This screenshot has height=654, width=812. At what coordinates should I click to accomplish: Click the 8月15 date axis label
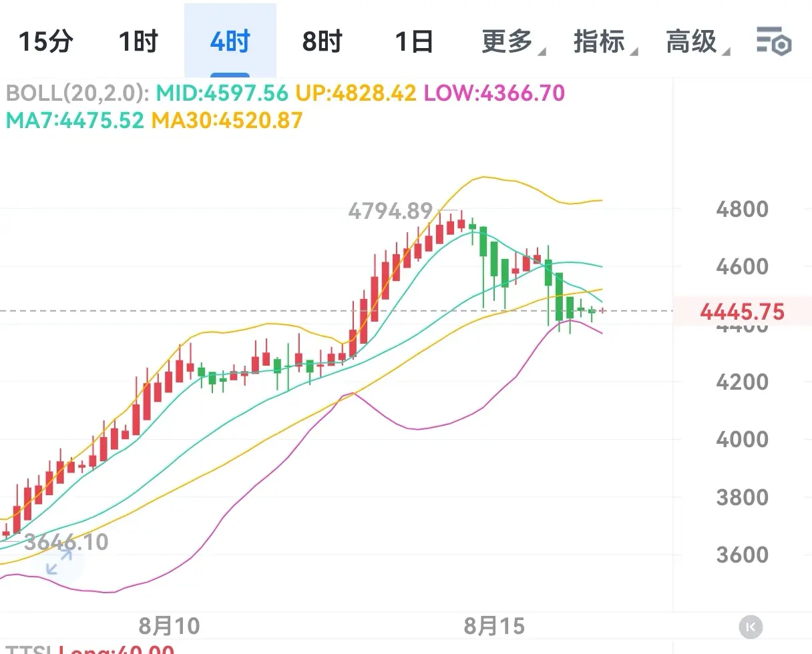[495, 627]
